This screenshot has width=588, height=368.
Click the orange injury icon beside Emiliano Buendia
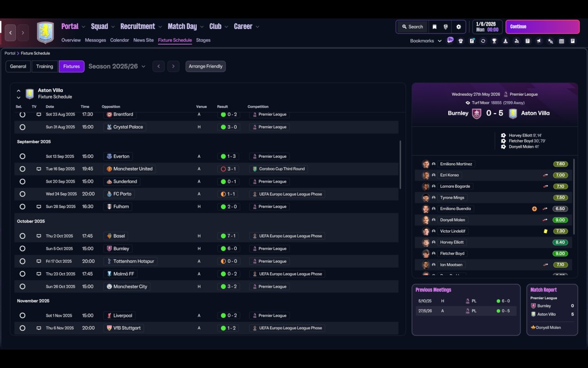coord(534,209)
